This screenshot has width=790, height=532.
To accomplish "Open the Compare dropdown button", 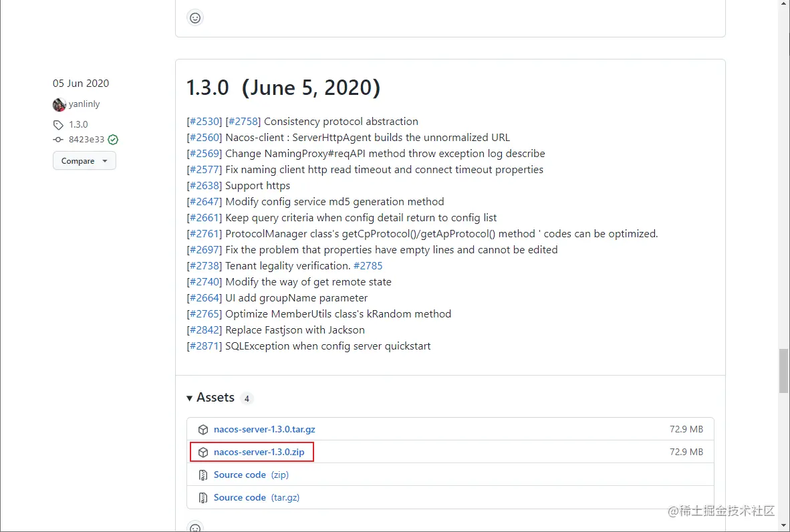I will tap(84, 160).
